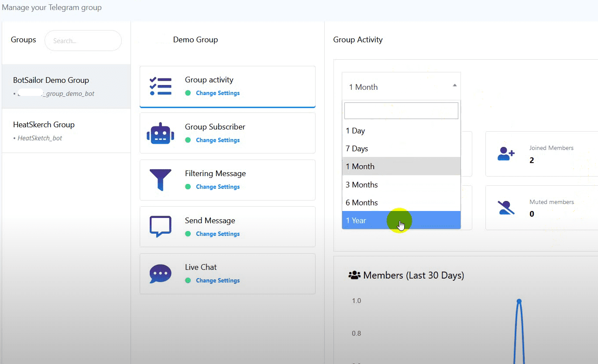The image size is (598, 364).
Task: Click the Live Chat bubble icon
Action: click(160, 274)
